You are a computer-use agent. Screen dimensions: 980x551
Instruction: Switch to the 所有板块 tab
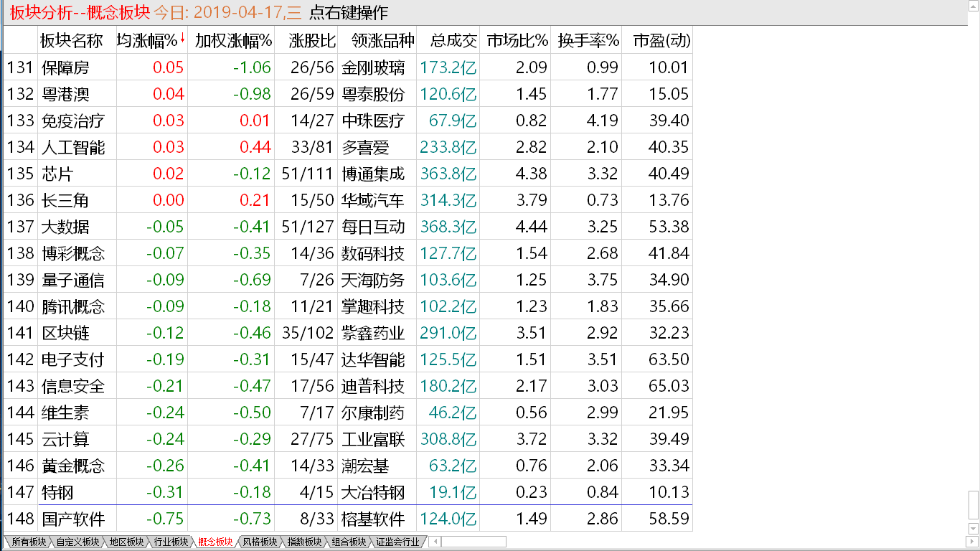point(27,542)
